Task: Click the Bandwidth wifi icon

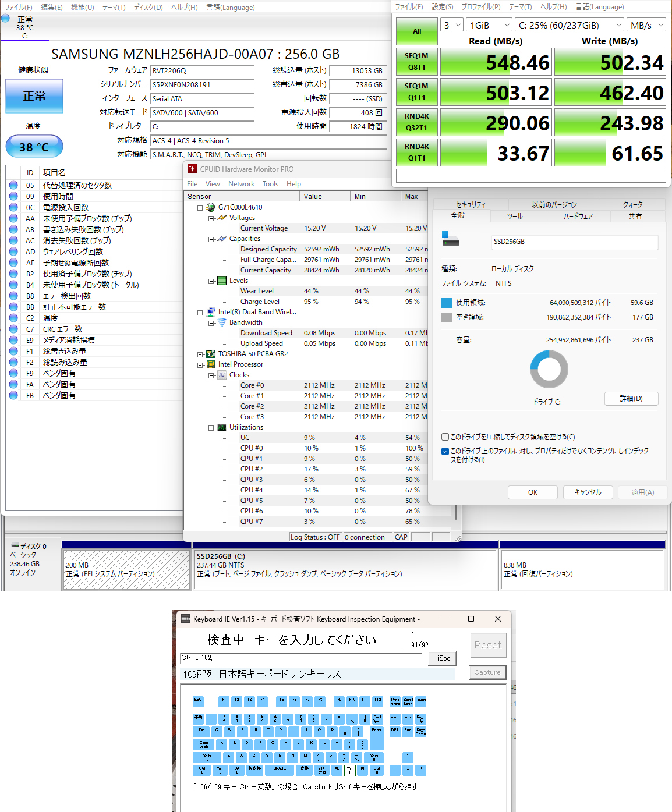Action: [x=222, y=322]
